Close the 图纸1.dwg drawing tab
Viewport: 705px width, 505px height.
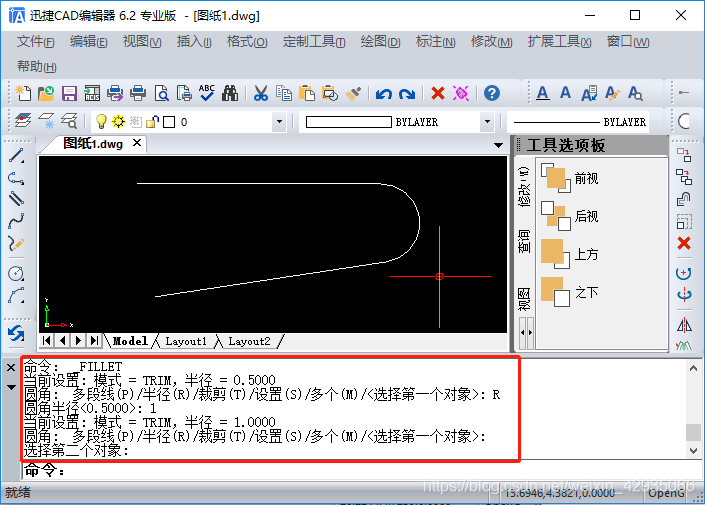(x=137, y=143)
